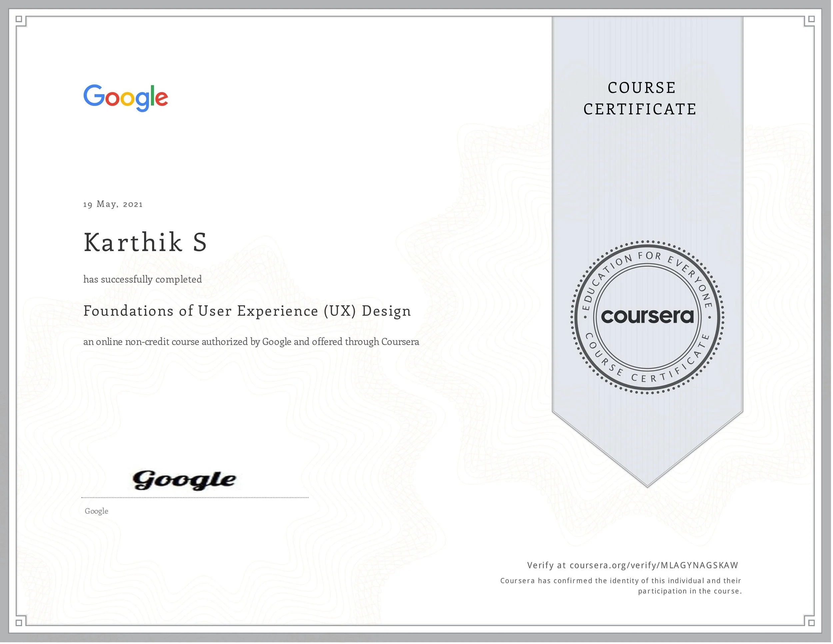Viewport: 833px width, 644px height.
Task: Open the coursera.org verify link
Action: click(x=654, y=565)
